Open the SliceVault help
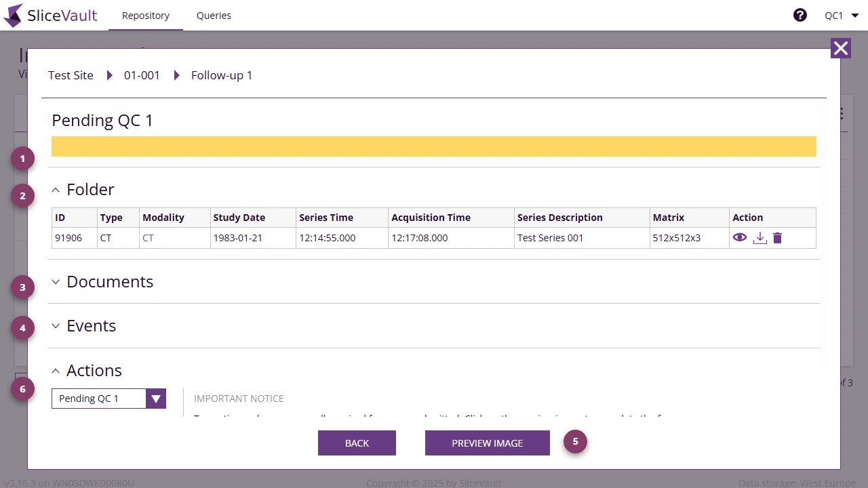Screen dimensions: 868x488 click(800, 14)
